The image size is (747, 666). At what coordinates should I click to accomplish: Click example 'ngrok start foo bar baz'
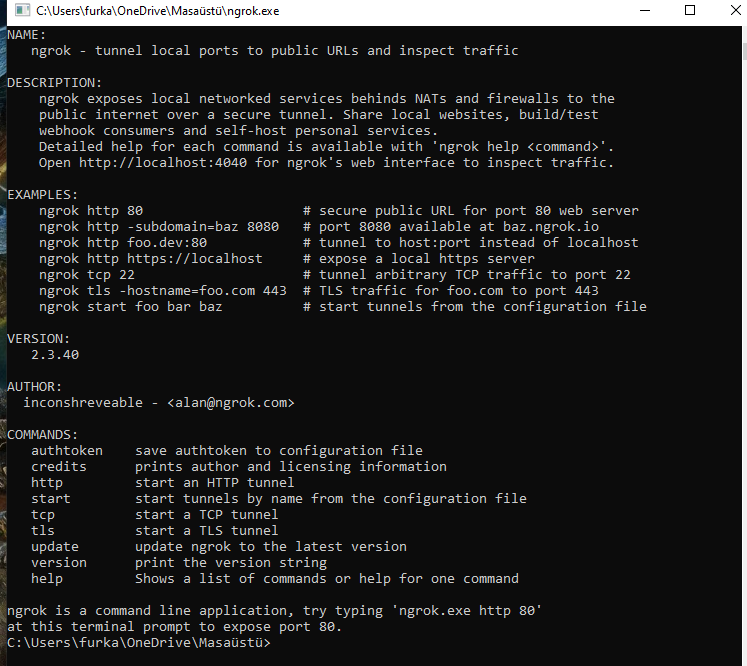tap(131, 307)
